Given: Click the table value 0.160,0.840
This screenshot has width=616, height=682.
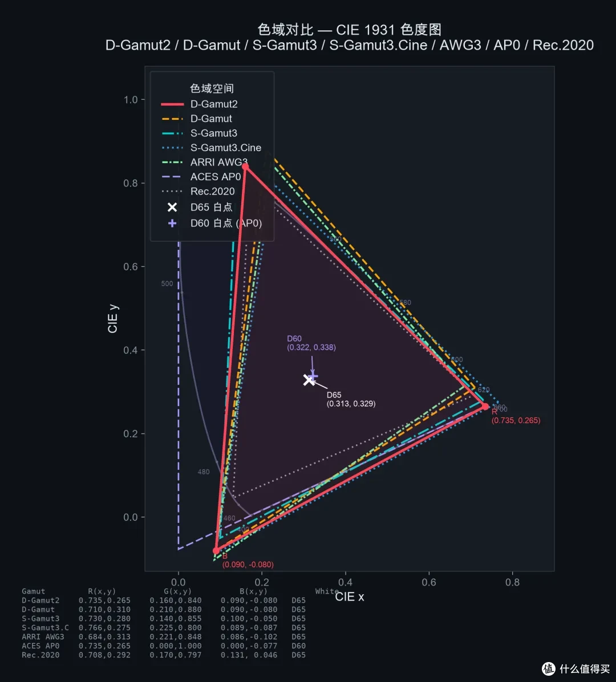Looking at the screenshot, I should (x=175, y=600).
